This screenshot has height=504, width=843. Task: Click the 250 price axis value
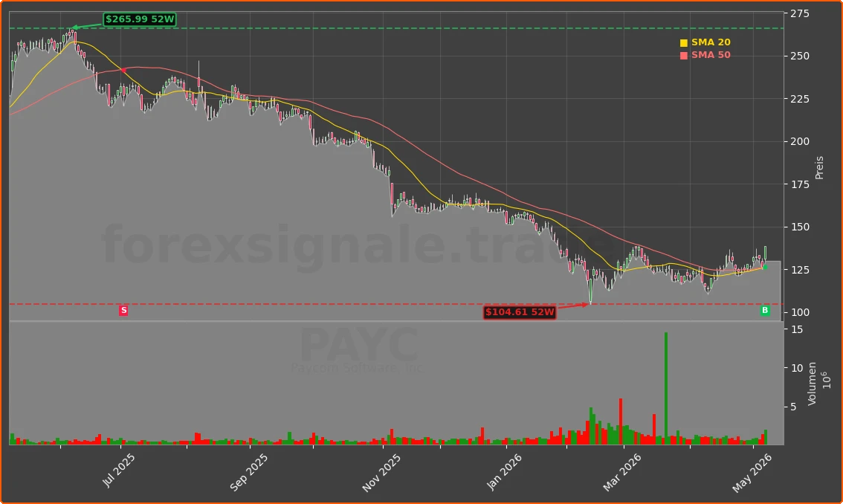tap(799, 56)
